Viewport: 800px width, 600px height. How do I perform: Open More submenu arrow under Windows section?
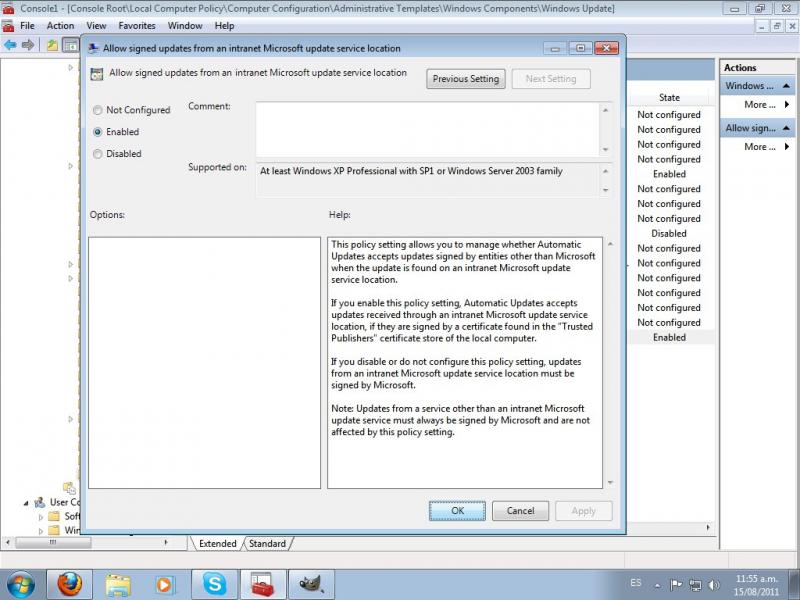click(787, 105)
